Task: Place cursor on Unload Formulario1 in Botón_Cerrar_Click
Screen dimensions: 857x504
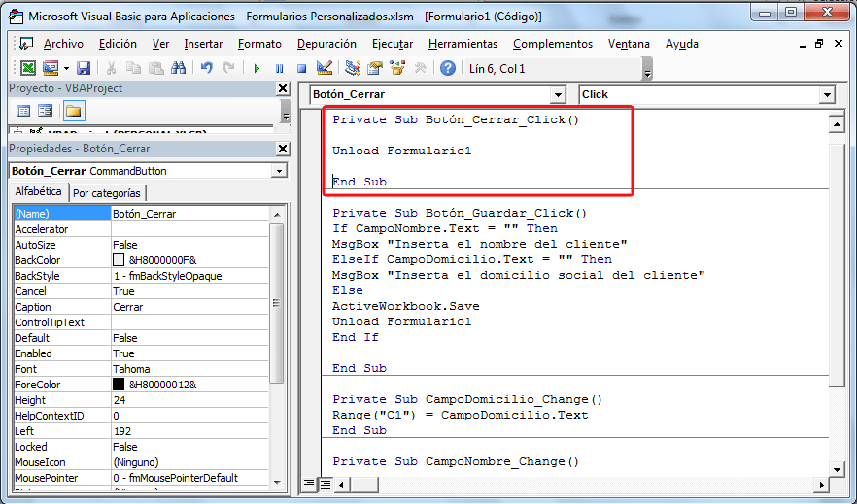Action: point(401,151)
